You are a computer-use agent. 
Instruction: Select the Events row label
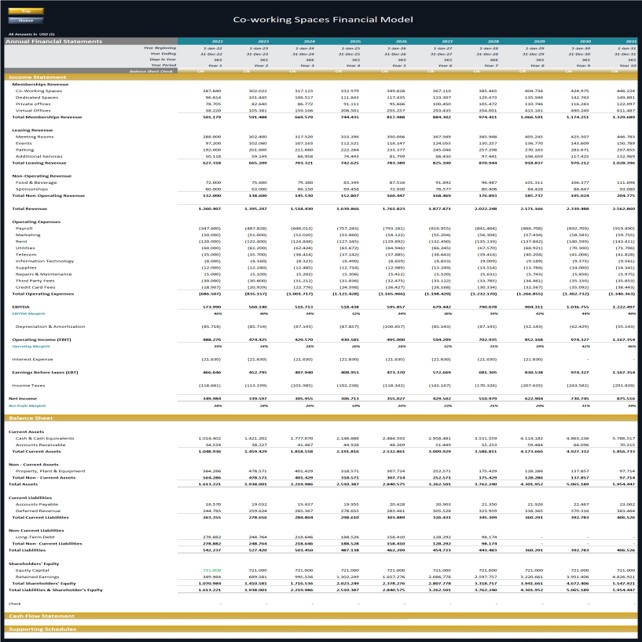click(24, 143)
